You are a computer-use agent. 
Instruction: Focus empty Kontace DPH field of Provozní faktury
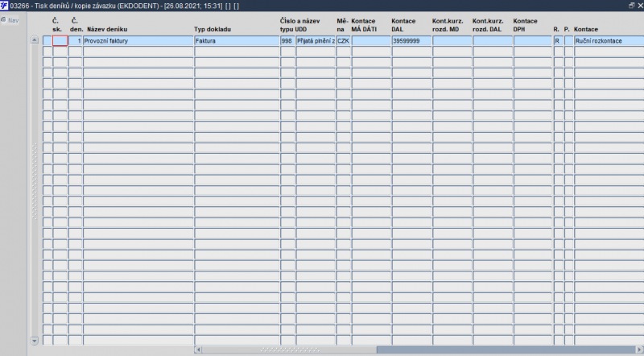coord(533,41)
